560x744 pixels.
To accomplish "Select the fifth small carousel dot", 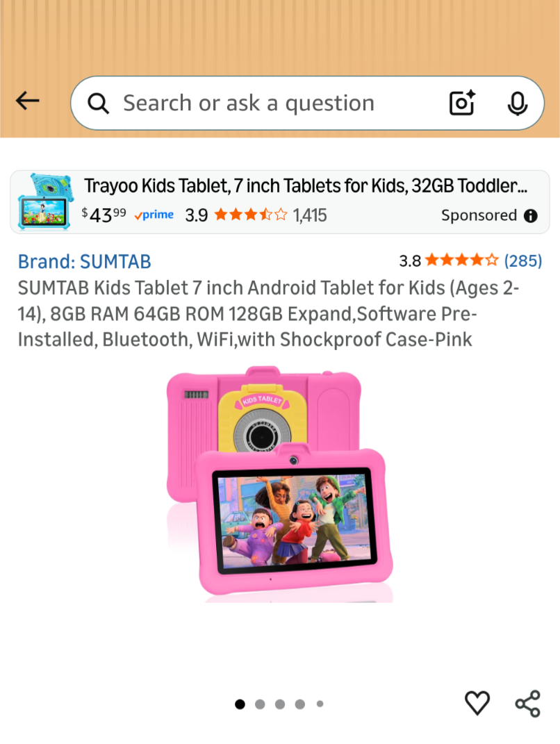I will [x=320, y=704].
